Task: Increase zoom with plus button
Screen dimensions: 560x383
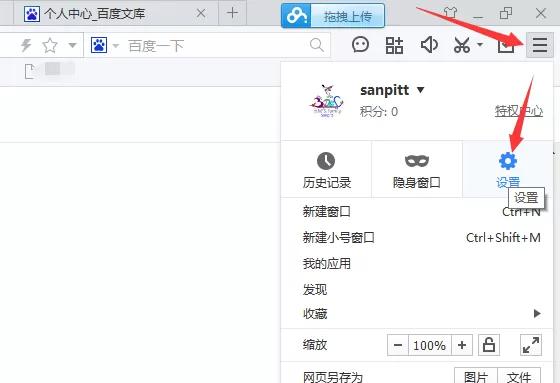Action: (x=462, y=345)
